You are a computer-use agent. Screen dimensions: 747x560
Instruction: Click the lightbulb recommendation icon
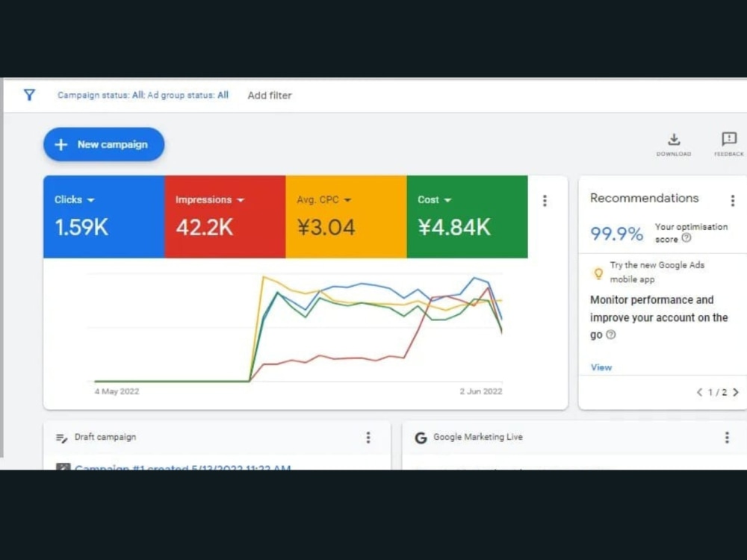click(598, 273)
